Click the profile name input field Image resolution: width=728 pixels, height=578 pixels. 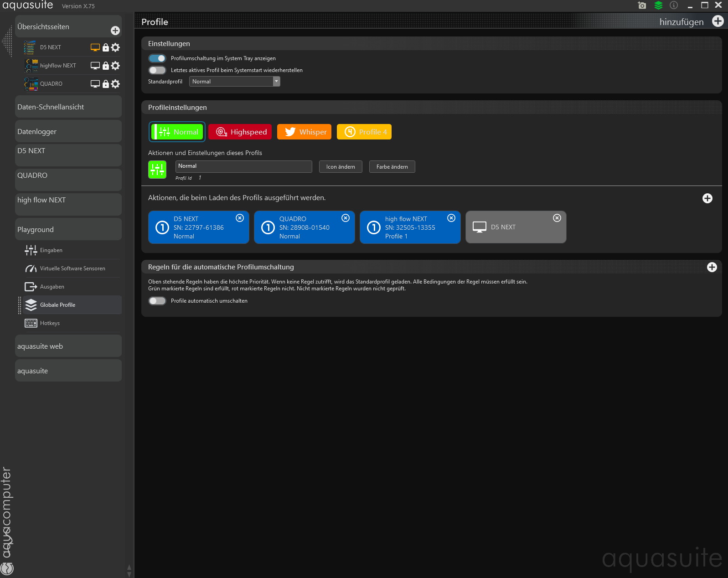pos(243,166)
